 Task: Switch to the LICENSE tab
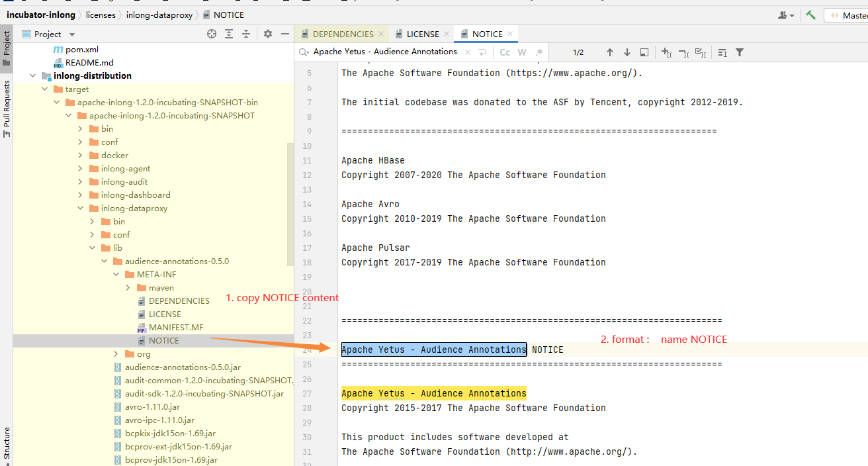[x=422, y=34]
